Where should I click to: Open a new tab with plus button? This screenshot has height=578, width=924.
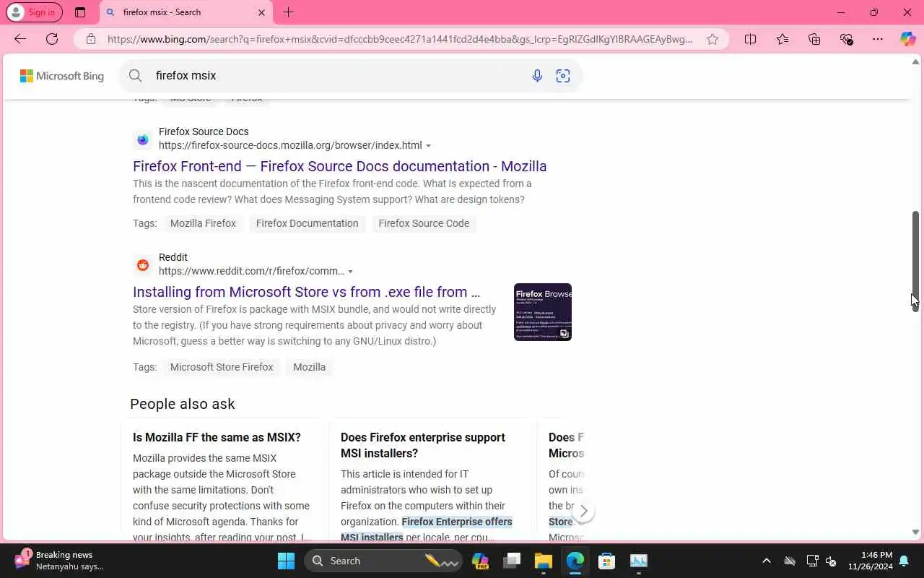point(288,12)
